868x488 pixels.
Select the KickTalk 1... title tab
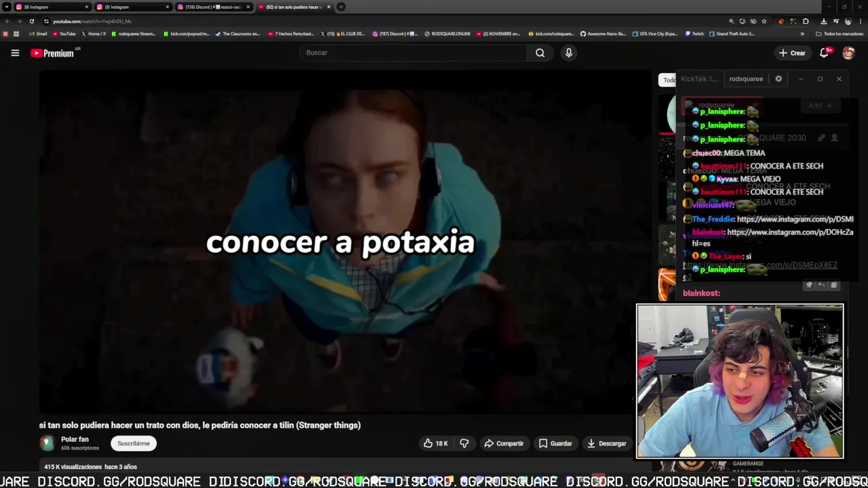699,79
